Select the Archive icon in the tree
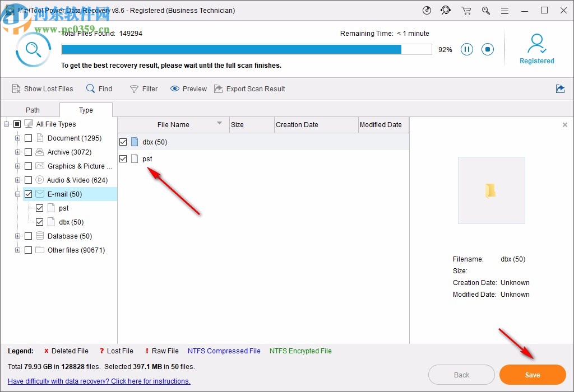This screenshot has width=574, height=392. [x=40, y=152]
